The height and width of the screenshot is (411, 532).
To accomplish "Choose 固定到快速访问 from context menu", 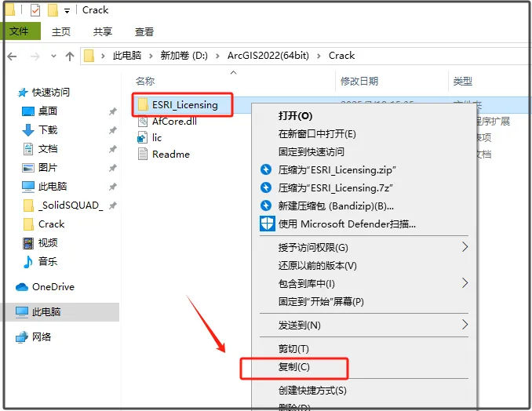I will 312,152.
